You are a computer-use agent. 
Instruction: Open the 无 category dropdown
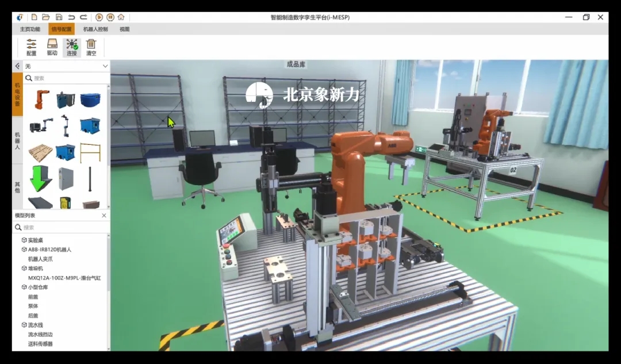[66, 66]
